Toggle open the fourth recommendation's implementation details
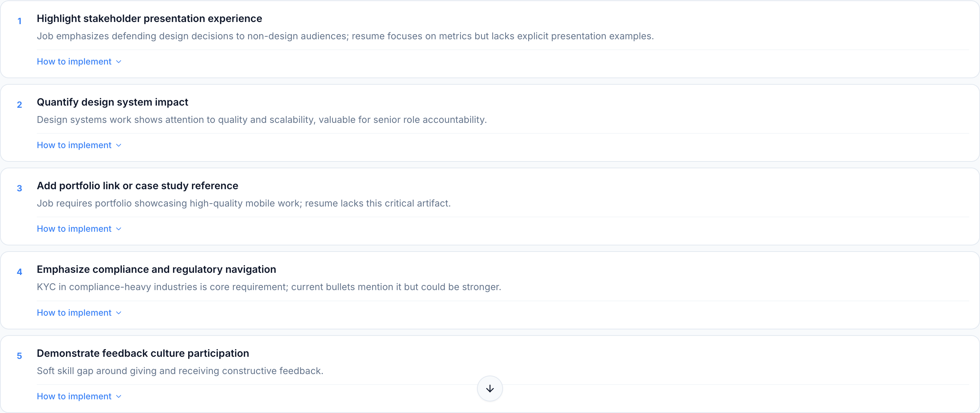This screenshot has height=413, width=980. [x=74, y=312]
